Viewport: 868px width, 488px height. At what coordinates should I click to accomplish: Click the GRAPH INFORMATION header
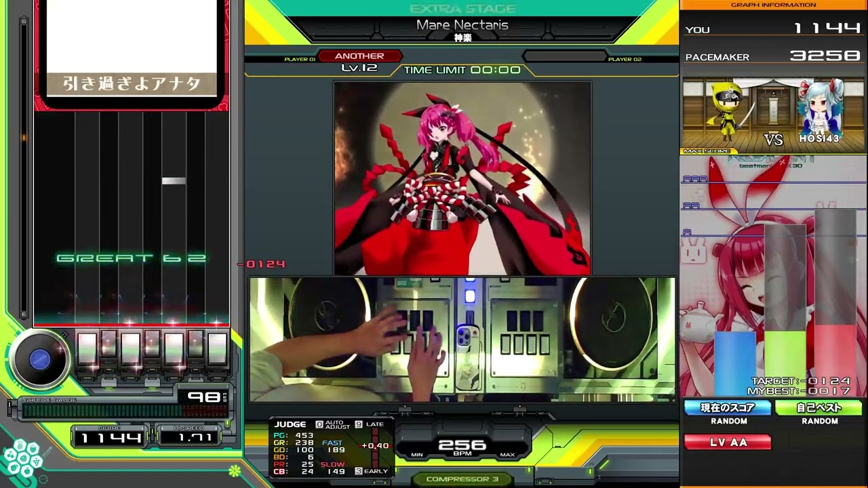tap(773, 5)
